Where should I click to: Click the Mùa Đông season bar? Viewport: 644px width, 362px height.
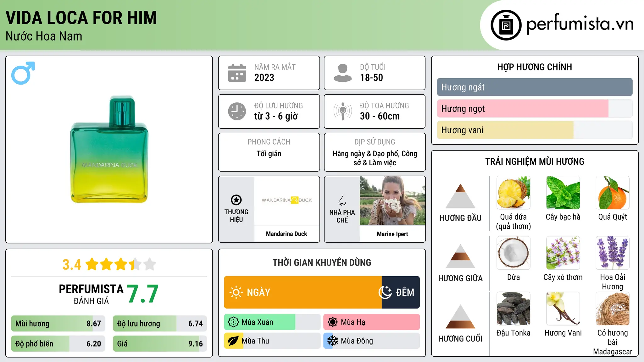point(371,341)
